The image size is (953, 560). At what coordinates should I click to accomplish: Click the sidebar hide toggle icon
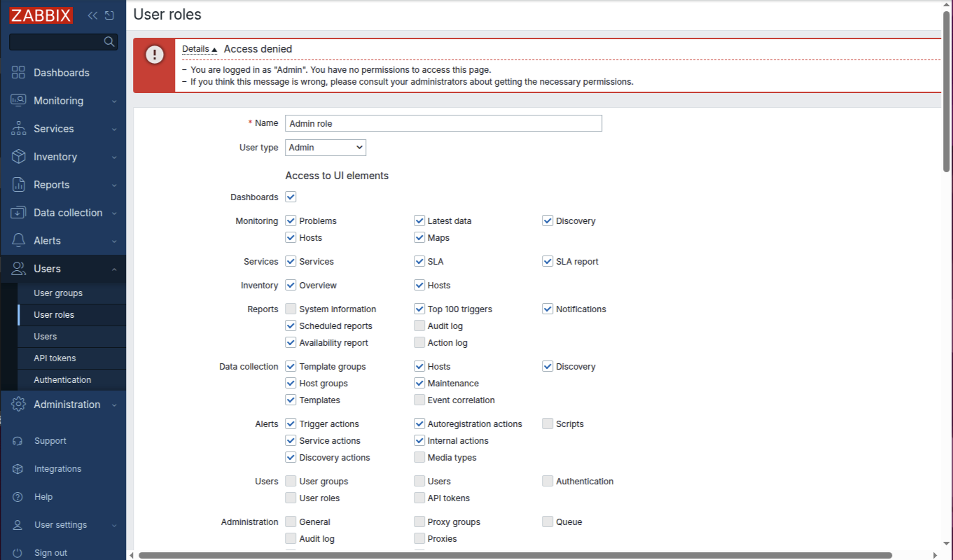click(109, 15)
